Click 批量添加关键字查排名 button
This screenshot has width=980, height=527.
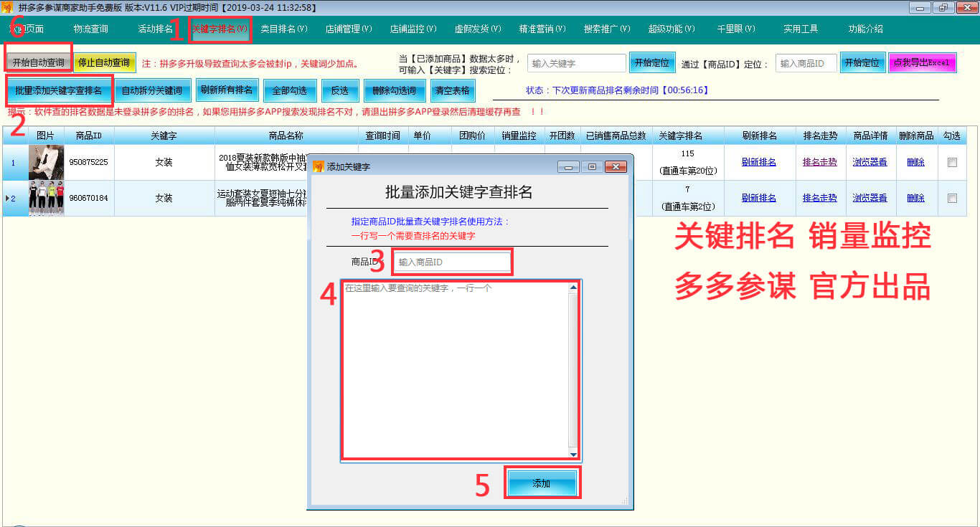(59, 91)
